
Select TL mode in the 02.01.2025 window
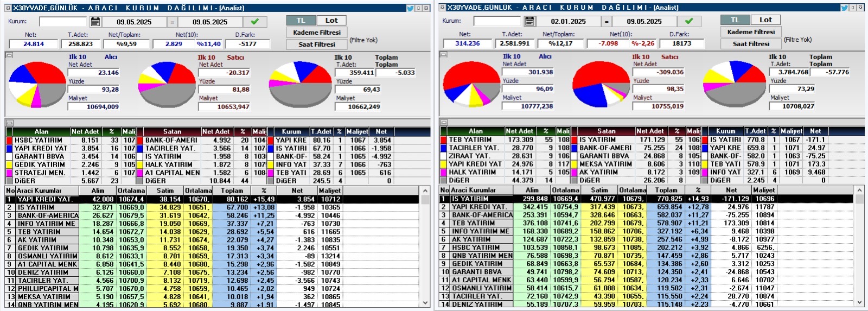coord(735,20)
